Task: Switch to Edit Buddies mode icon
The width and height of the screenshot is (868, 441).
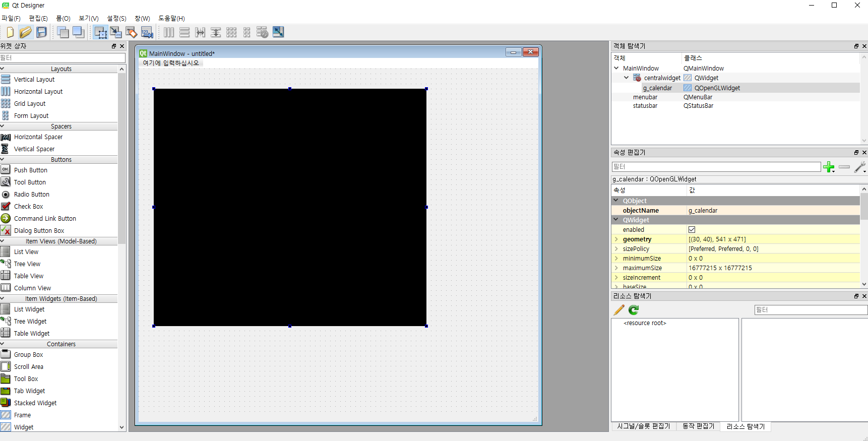Action: 132,32
